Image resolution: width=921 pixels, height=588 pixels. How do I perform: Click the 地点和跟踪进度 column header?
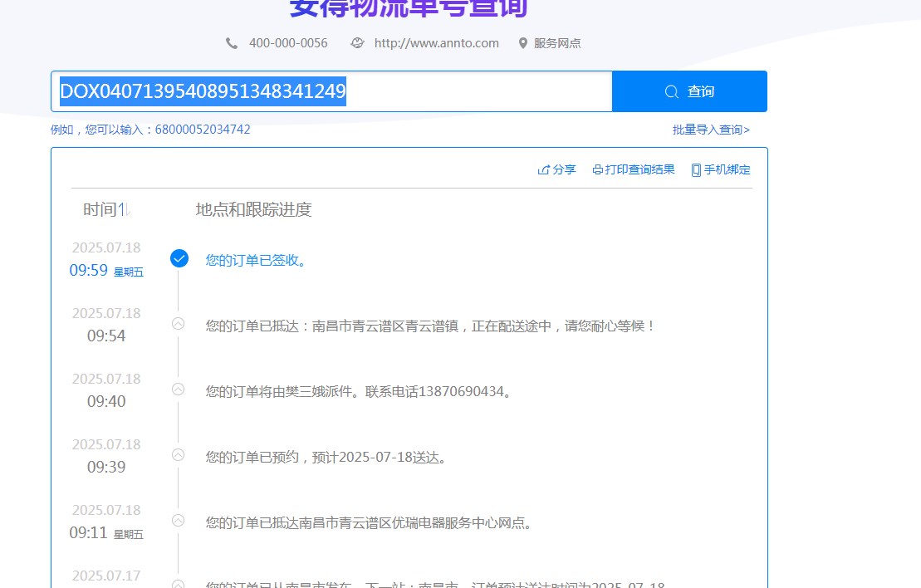click(x=254, y=210)
